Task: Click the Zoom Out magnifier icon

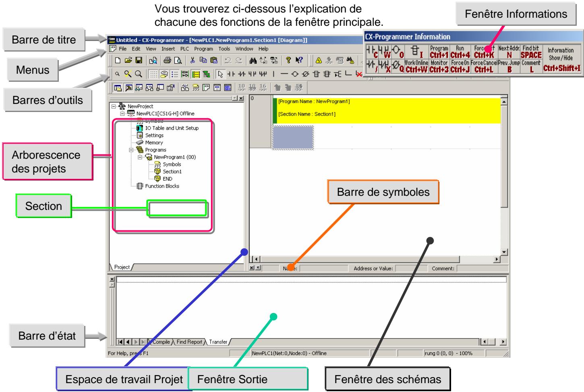Action: tap(117, 74)
